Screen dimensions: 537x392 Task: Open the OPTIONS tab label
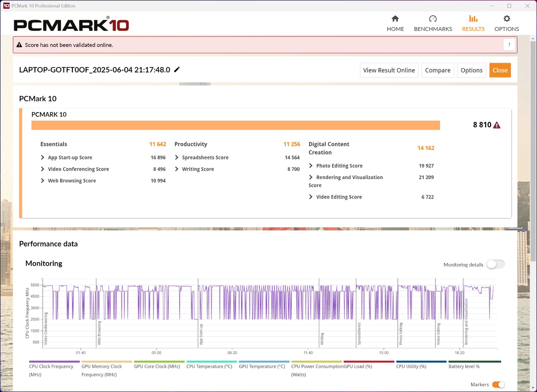(506, 29)
